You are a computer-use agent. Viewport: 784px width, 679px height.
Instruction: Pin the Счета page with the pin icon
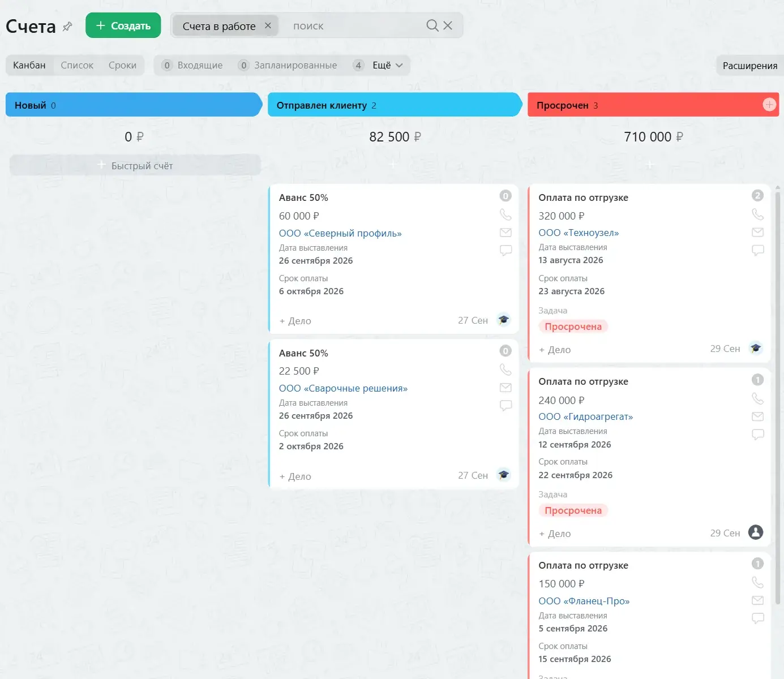67,26
